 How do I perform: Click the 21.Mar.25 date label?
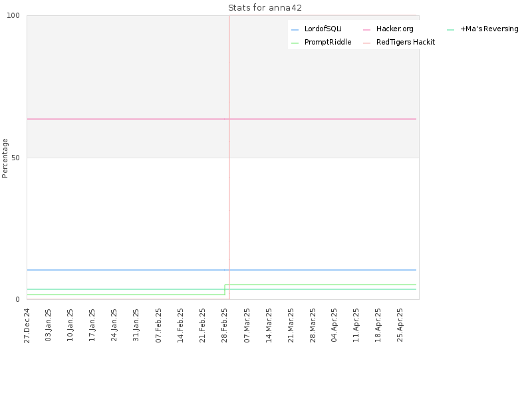click(291, 325)
